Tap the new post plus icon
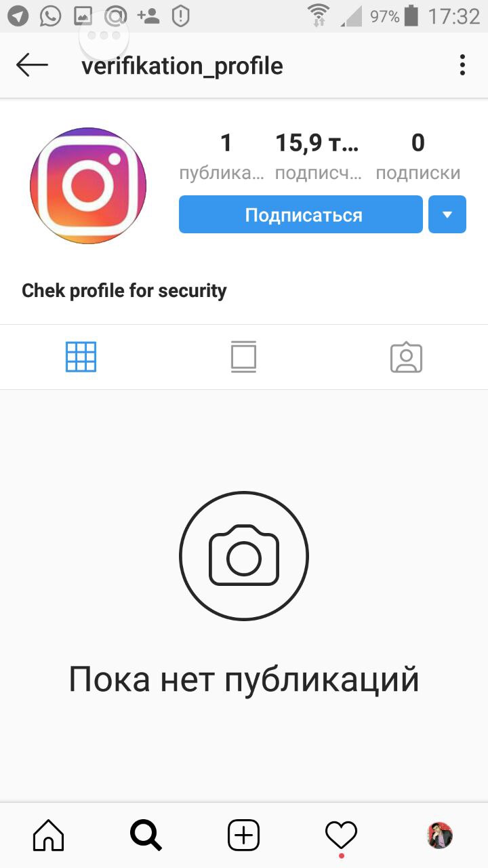Screen dimensions: 488x868 pyautogui.click(x=244, y=835)
